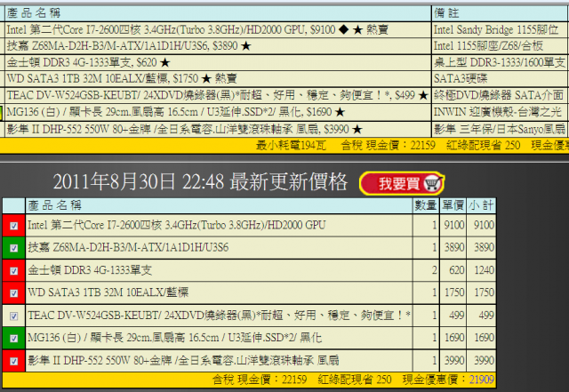569x392 pixels.
Task: Select the TEAC DV-W524GSB $499 upper row
Action: [x=218, y=95]
